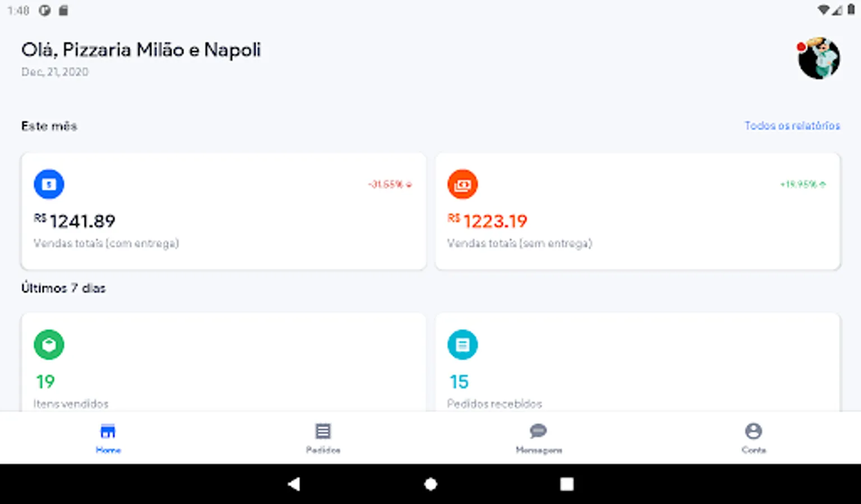This screenshot has height=504, width=861.
Task: Tap the orange sales without delivery icon
Action: (462, 184)
